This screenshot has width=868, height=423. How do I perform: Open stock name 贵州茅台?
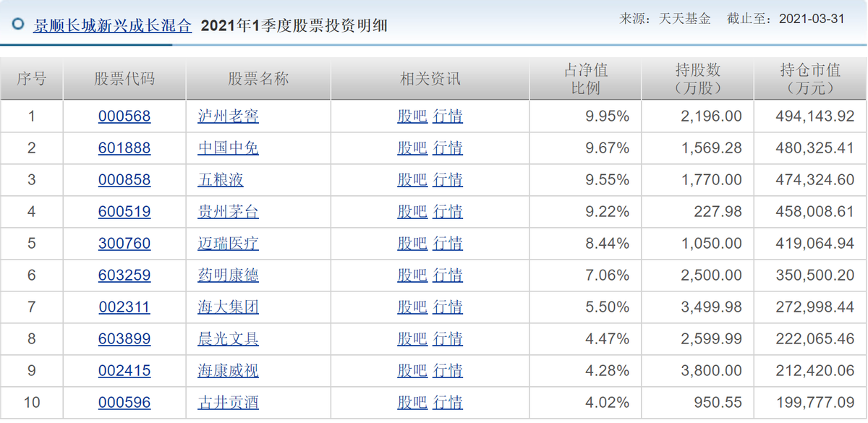tap(229, 212)
